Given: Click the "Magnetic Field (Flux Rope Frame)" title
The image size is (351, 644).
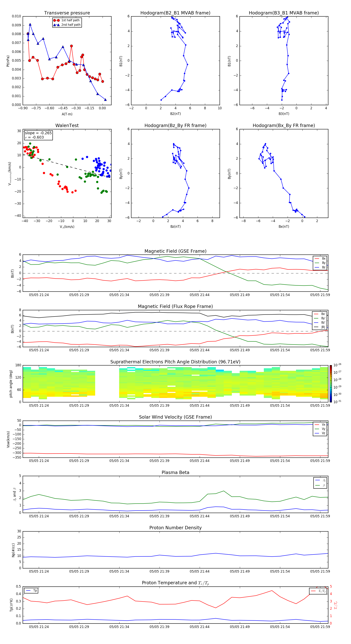Looking at the screenshot, I should tap(175, 307).
